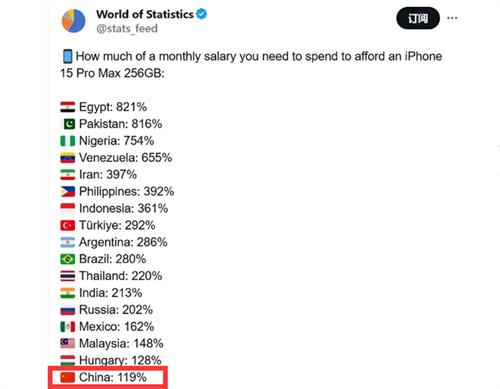Click the Philippines flag emoji
Image resolution: width=500 pixels, height=389 pixels.
[x=68, y=192]
